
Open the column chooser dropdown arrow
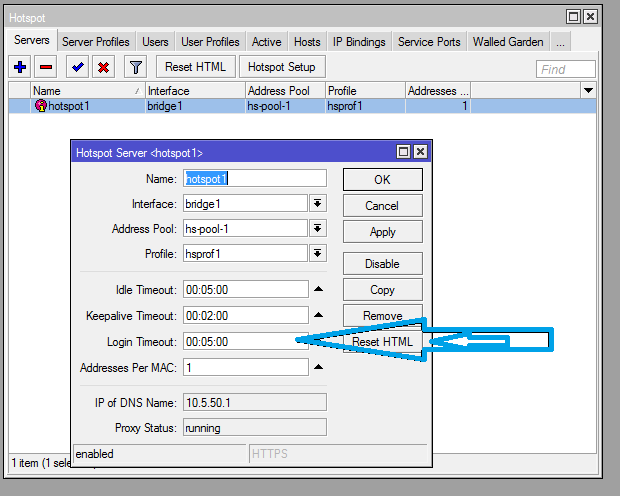[x=588, y=91]
